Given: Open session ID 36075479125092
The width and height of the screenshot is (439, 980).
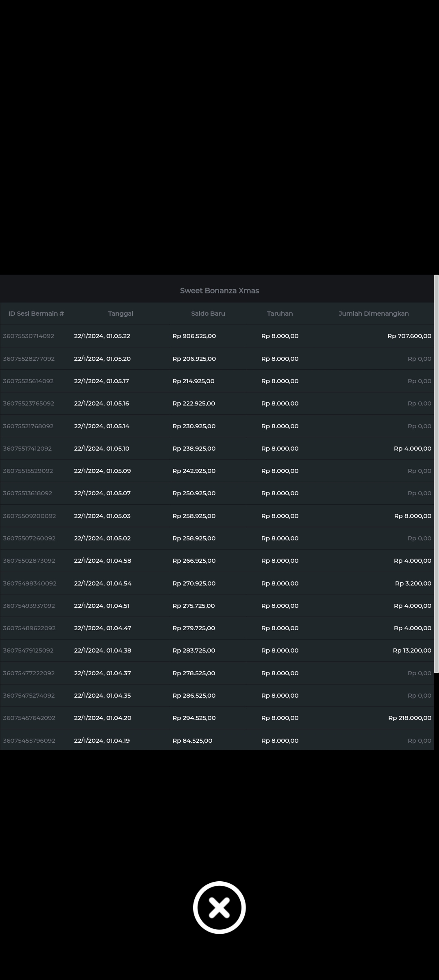Looking at the screenshot, I should (28, 650).
